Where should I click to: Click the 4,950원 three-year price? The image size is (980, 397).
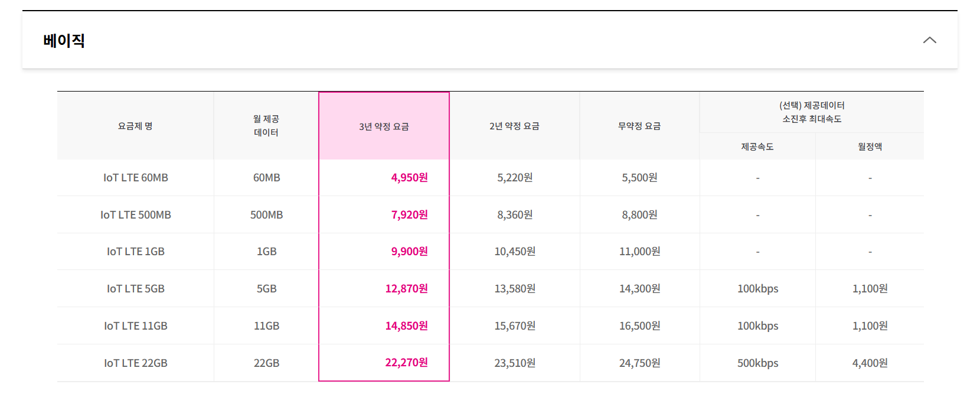pos(409,178)
